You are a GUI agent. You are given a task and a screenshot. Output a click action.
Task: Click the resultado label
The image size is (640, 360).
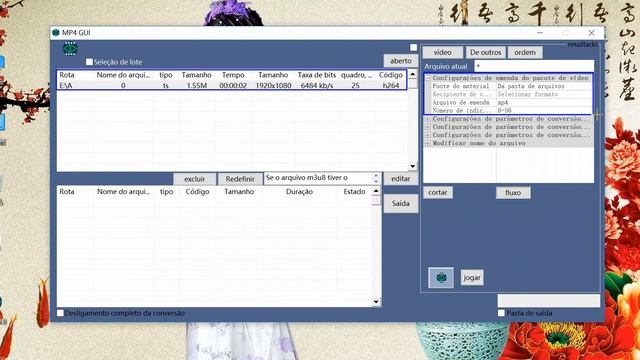(582, 44)
